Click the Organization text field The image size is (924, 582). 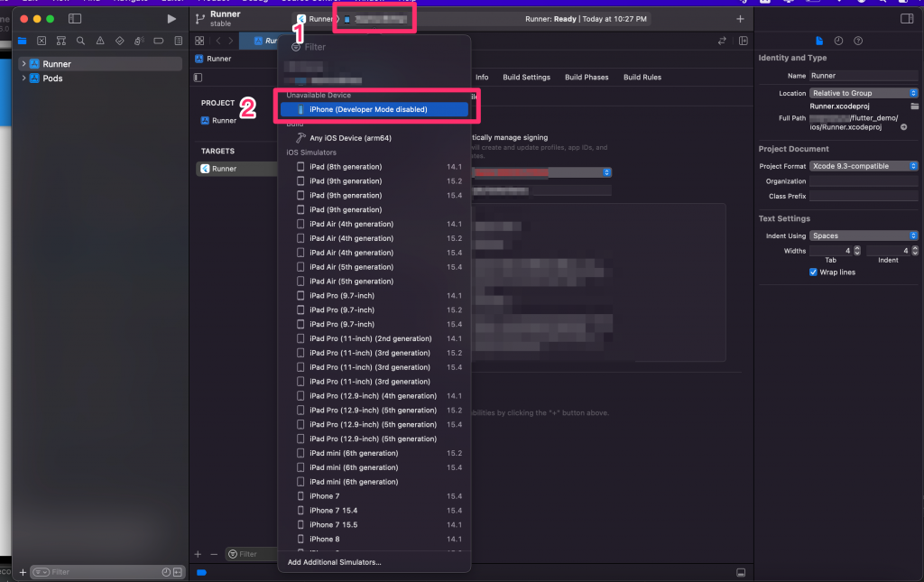coord(864,181)
